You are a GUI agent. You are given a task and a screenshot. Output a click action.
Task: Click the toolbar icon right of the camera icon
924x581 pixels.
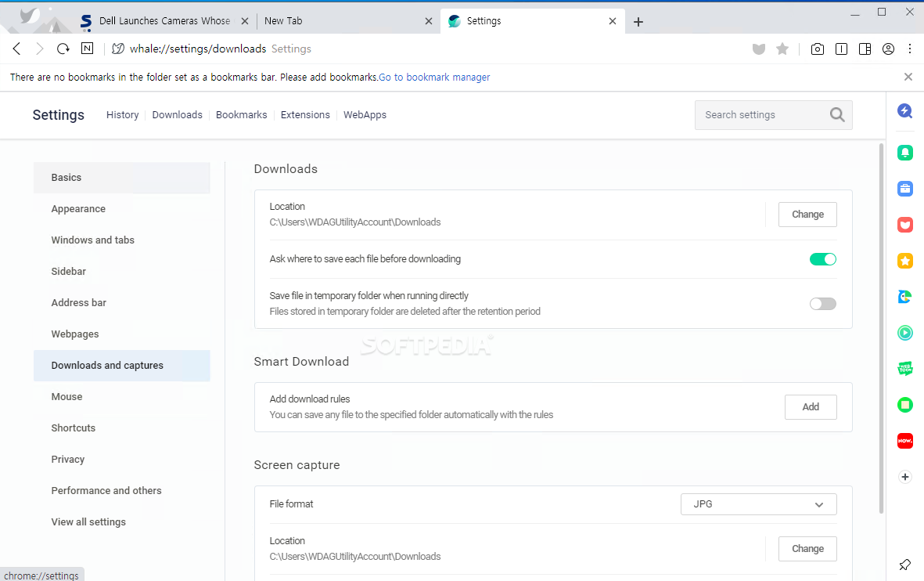click(x=842, y=49)
